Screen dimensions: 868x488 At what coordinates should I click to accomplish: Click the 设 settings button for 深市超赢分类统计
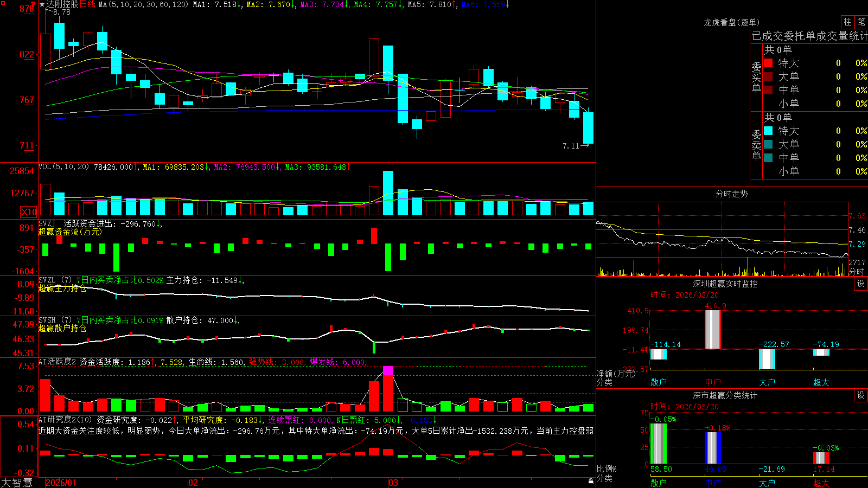coord(861,395)
